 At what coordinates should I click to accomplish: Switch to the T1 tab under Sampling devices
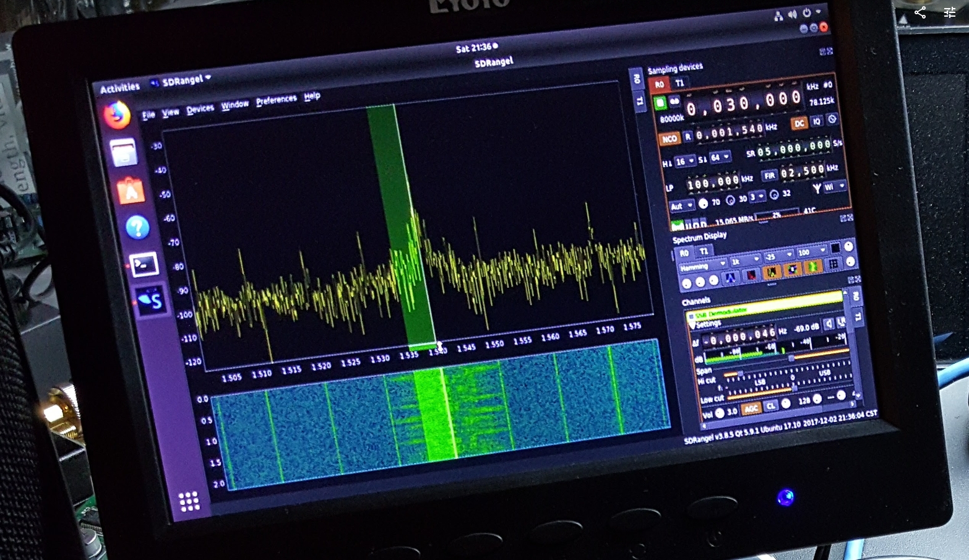[679, 83]
